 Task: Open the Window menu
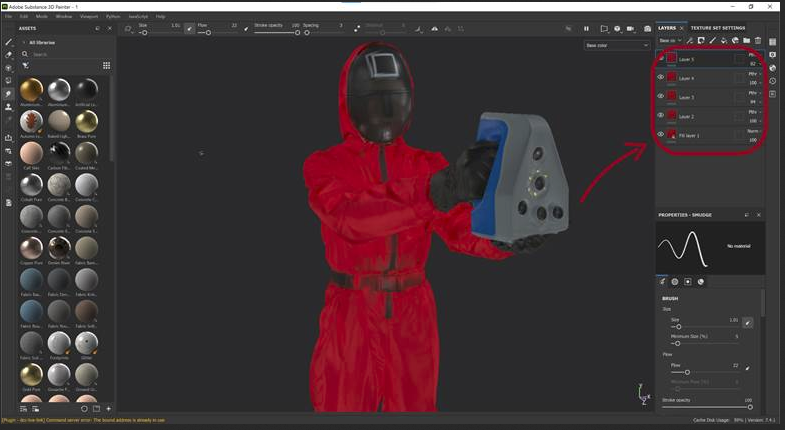coord(64,17)
